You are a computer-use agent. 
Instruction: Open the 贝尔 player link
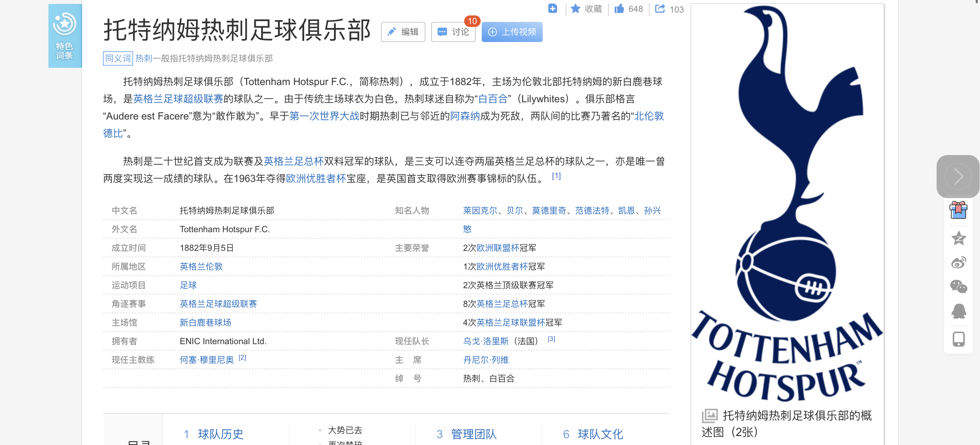514,211
